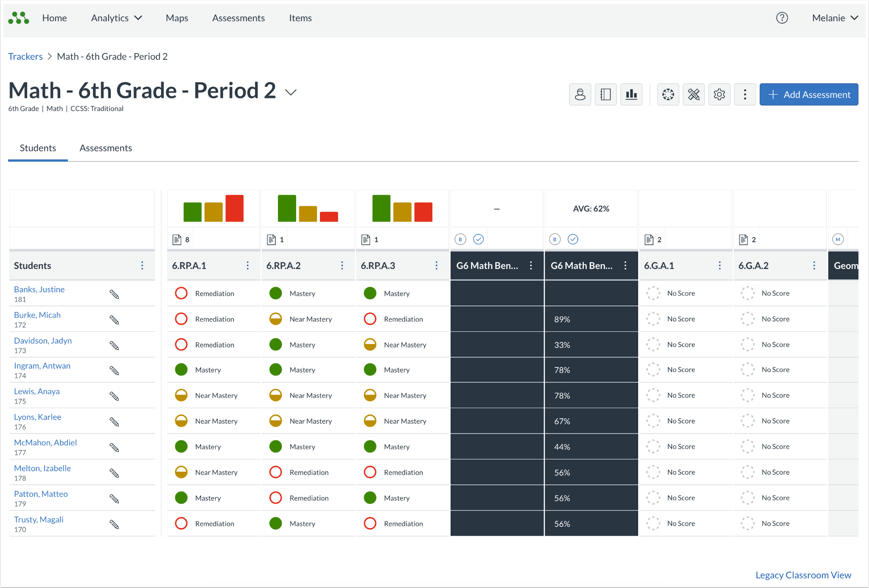The height and width of the screenshot is (588, 869).
Task: Click the partially visible Geom column header
Action: click(844, 266)
